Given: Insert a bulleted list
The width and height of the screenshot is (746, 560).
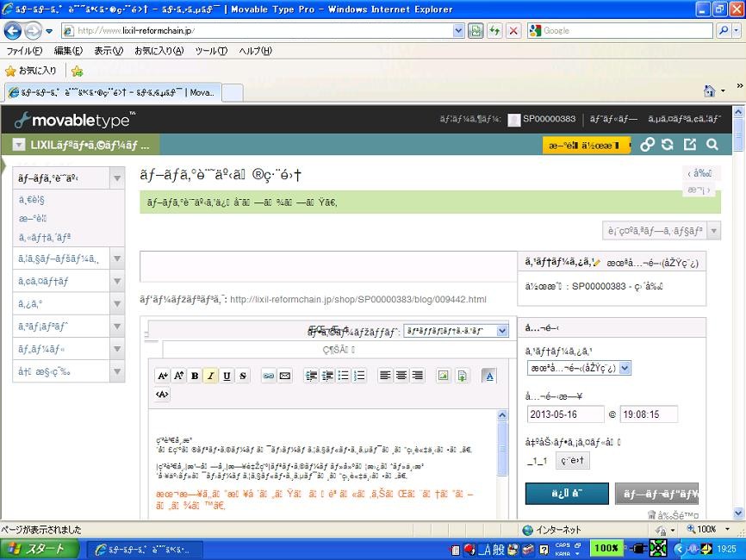Looking at the screenshot, I should pos(344,376).
